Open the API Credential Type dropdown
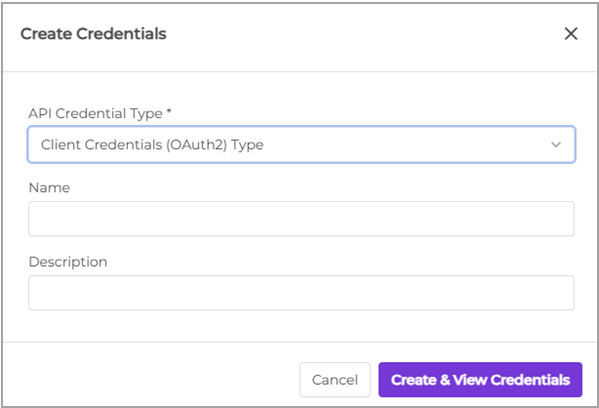 tap(301, 144)
